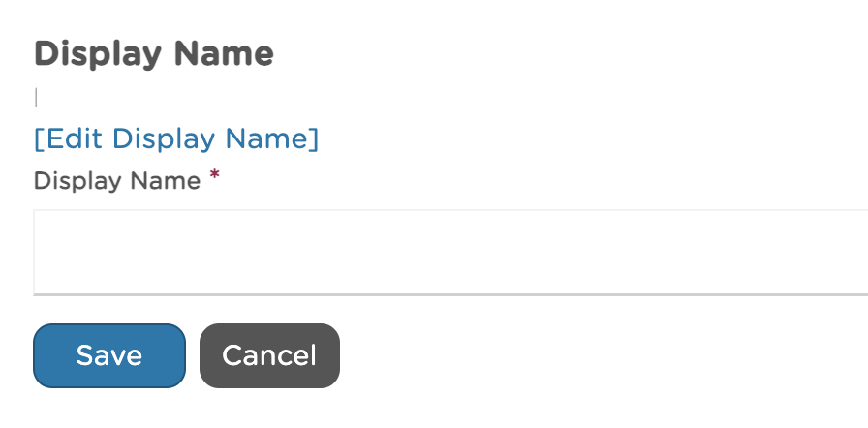
Task: Place cursor in the empty name input
Action: tap(450, 252)
